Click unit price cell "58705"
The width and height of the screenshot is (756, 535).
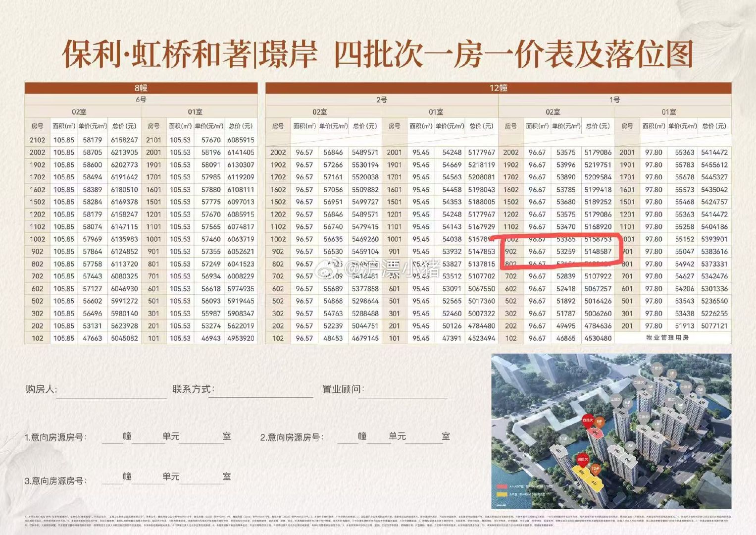pos(93,153)
